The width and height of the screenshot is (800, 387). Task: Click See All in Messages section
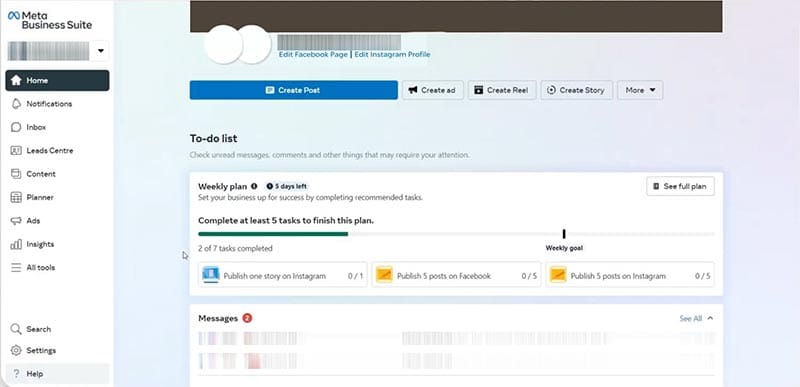click(x=690, y=319)
